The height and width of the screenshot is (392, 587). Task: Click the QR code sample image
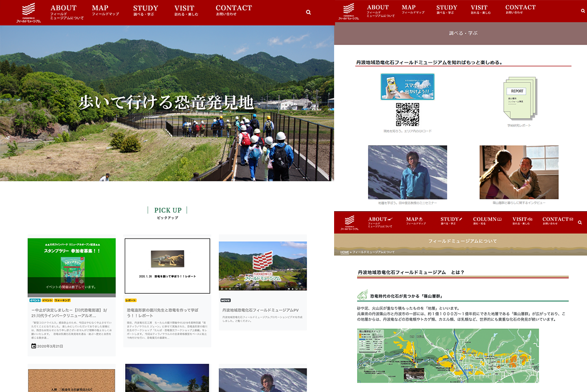[x=407, y=115]
